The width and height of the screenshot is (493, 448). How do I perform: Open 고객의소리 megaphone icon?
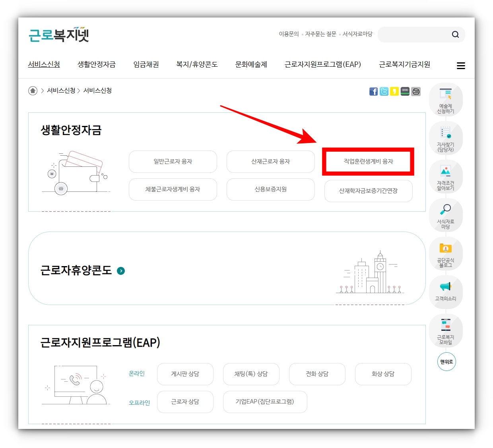446,292
